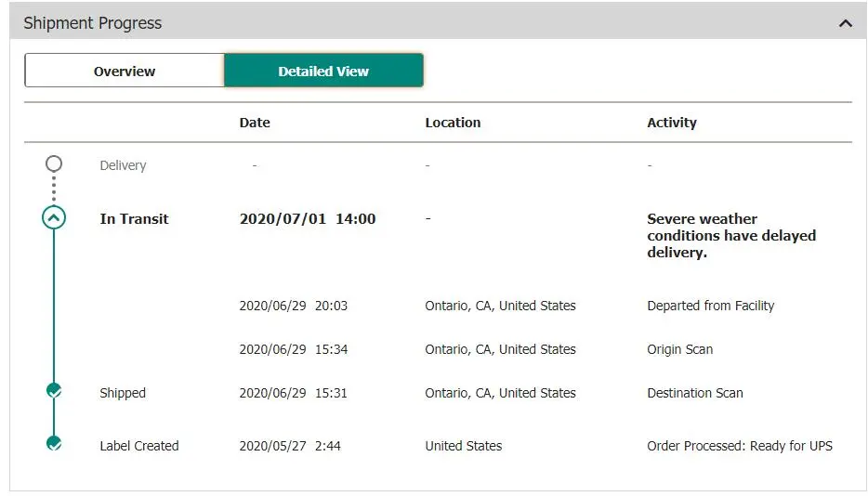Click the Location column header
Viewport: 868px width, 496px height.
point(453,123)
